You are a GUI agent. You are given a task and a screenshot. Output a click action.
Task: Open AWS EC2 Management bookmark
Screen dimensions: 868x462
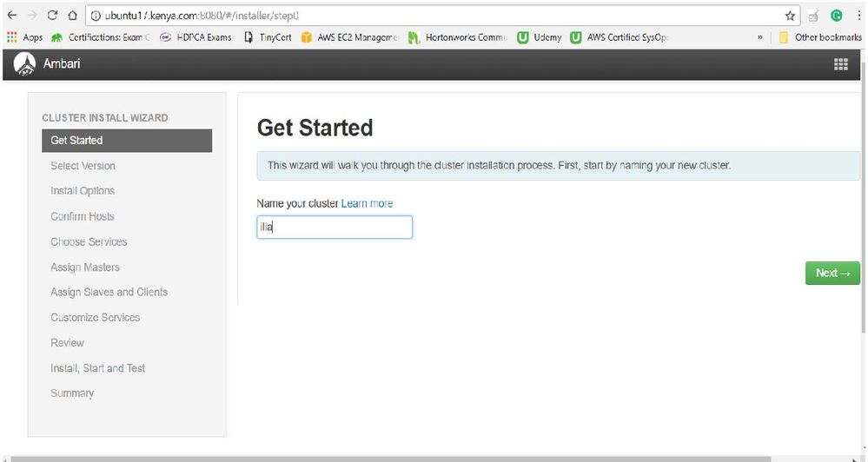350,37
